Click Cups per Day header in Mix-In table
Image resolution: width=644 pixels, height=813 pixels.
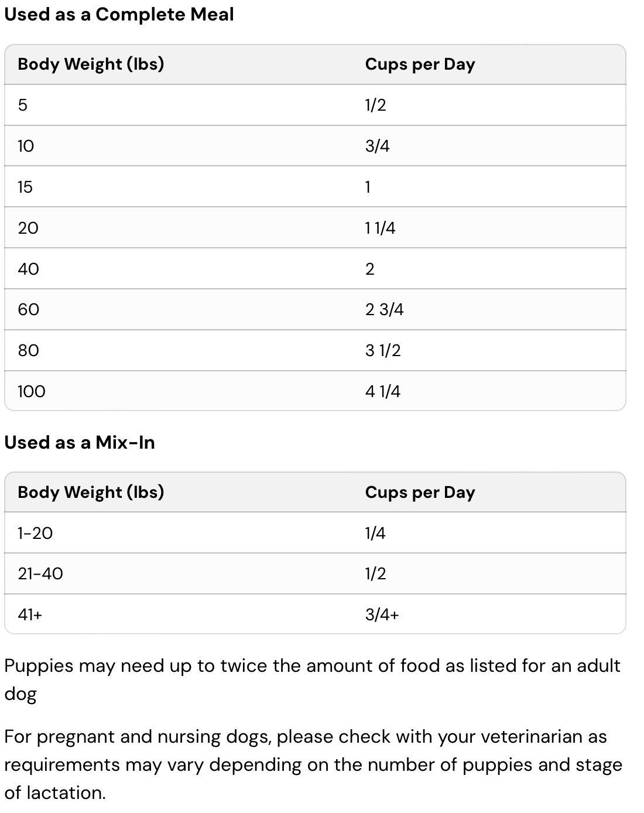pyautogui.click(x=420, y=493)
